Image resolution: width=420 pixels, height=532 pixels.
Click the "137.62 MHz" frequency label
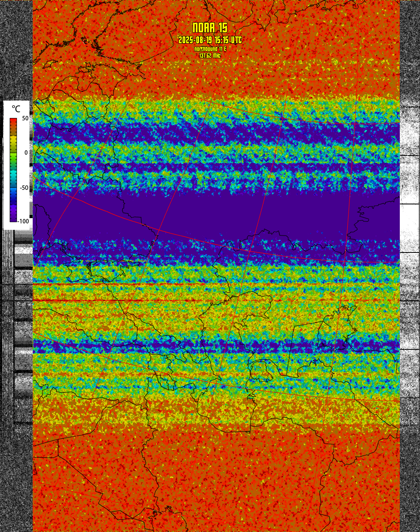point(210,56)
